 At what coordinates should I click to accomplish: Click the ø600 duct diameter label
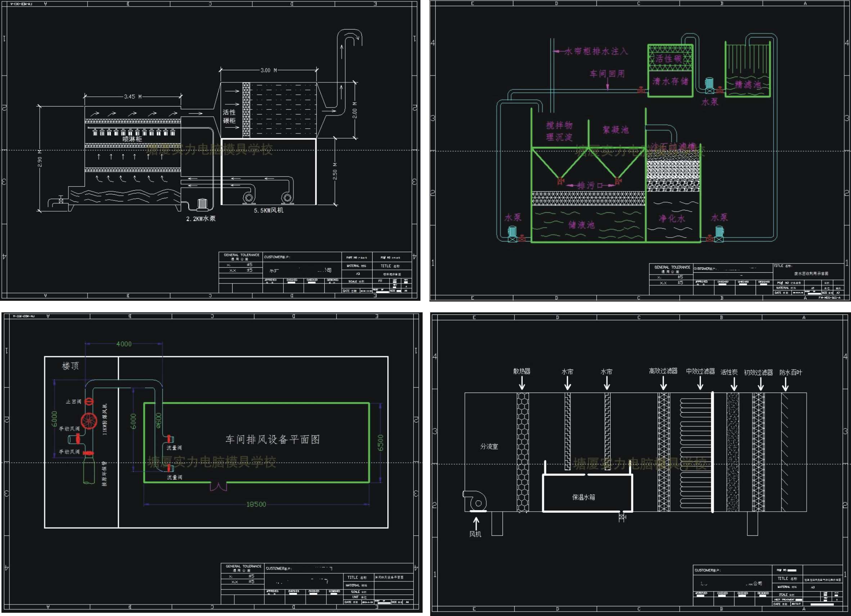click(159, 421)
